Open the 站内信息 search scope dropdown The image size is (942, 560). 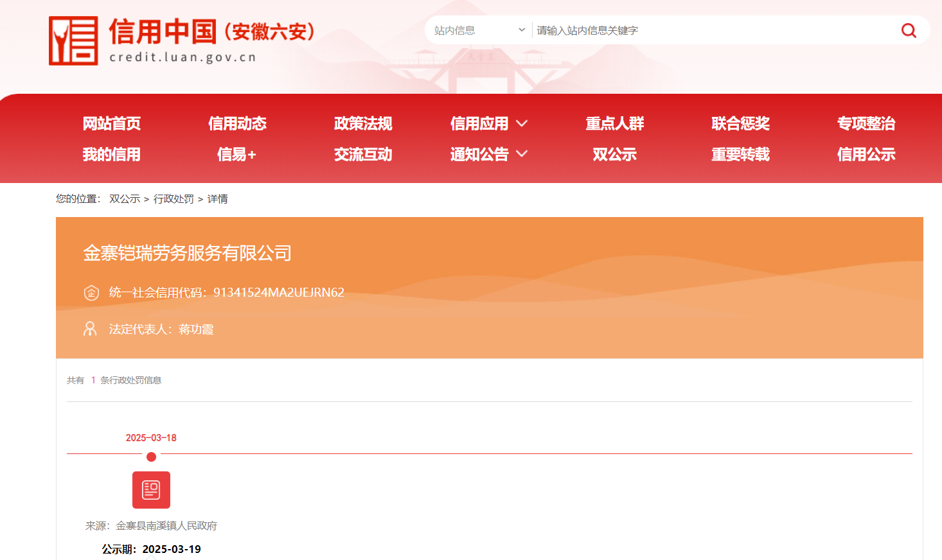(x=480, y=30)
